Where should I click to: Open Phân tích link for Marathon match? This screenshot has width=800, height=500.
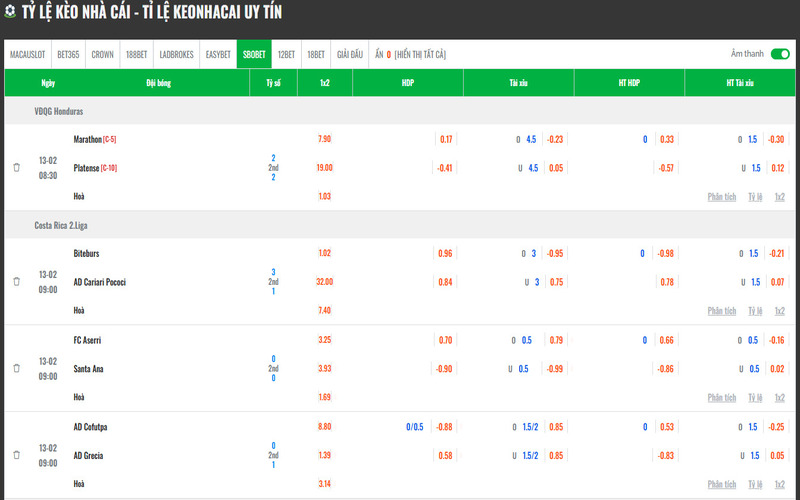click(x=721, y=197)
